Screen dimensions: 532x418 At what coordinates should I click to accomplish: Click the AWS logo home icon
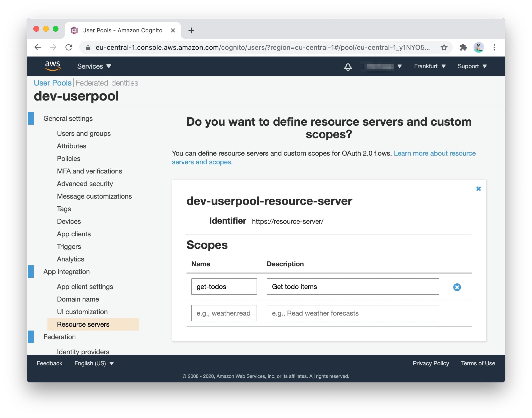pos(53,66)
